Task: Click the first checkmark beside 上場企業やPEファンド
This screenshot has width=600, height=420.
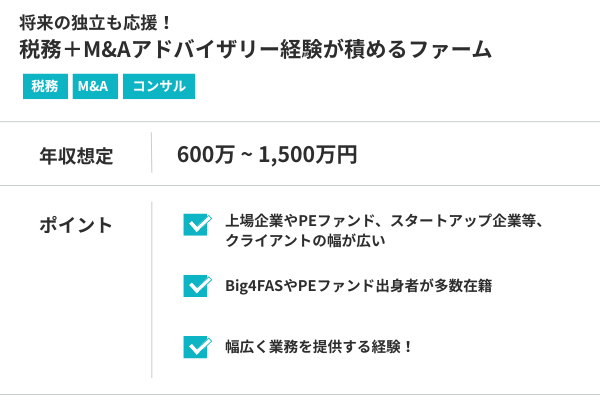Action: point(196,224)
